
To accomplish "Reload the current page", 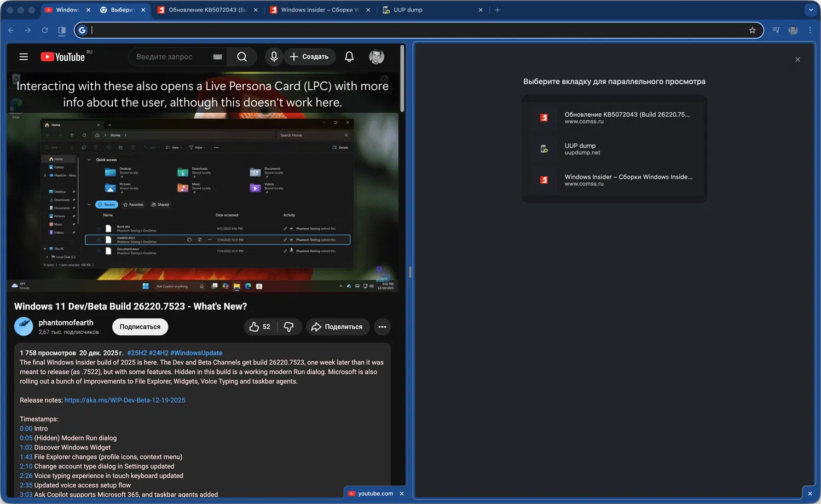I will click(45, 30).
